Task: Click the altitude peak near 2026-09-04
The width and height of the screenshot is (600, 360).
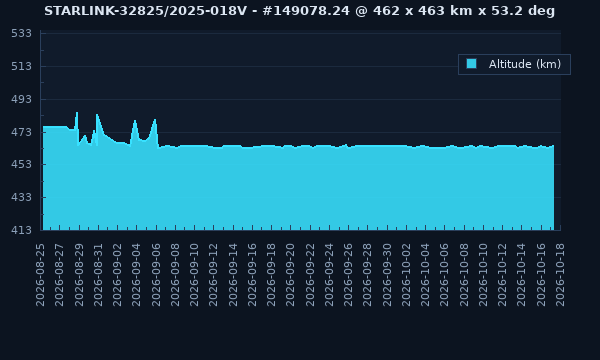Action: (x=135, y=121)
